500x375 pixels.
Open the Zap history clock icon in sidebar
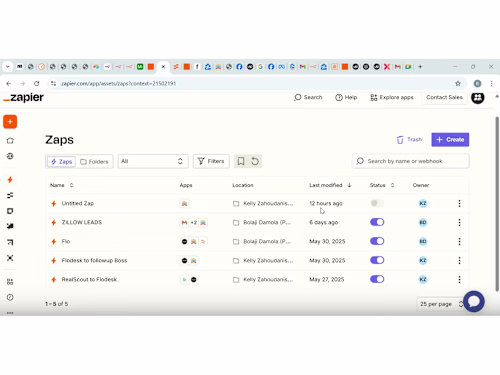coord(10,297)
